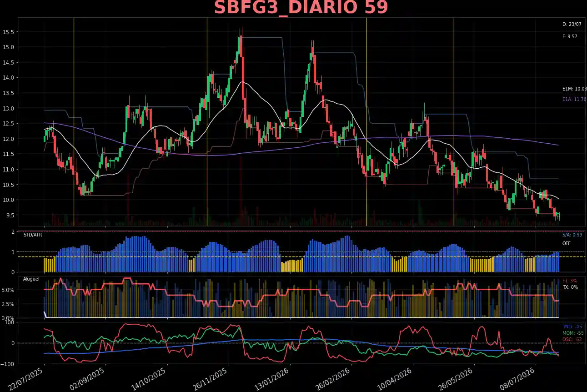587x392 pixels.
Task: Click the E1A: 11.78 moving average label
Action: 574,99
